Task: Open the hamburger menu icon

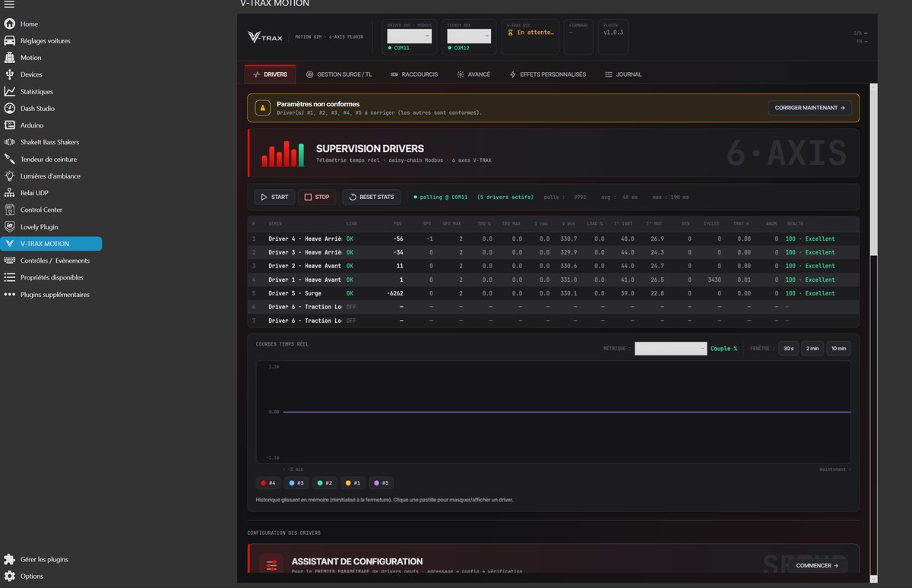Action: click(x=9, y=5)
